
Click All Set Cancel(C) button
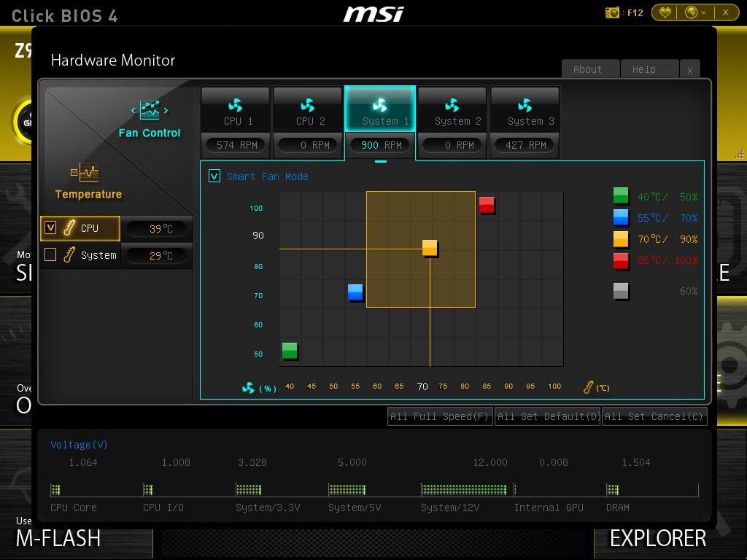654,416
